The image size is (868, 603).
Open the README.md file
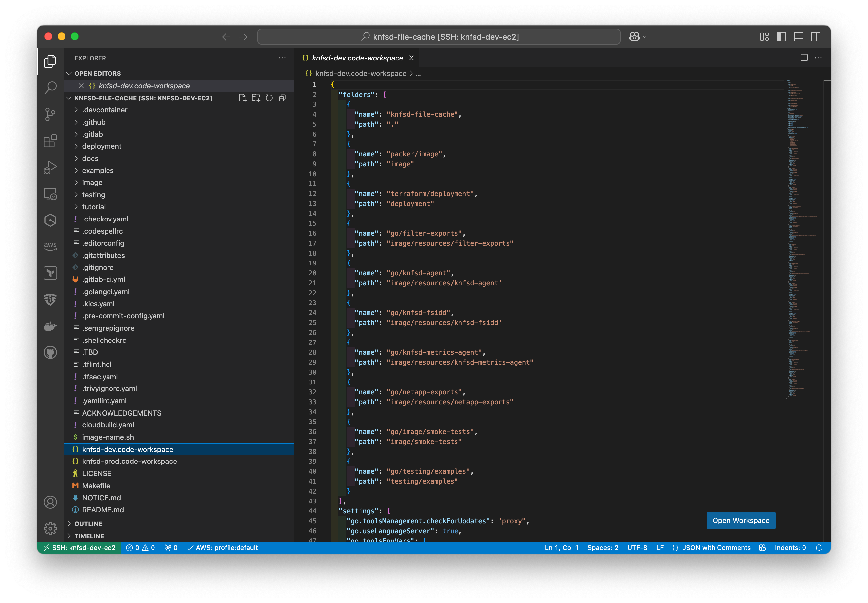coord(179,510)
